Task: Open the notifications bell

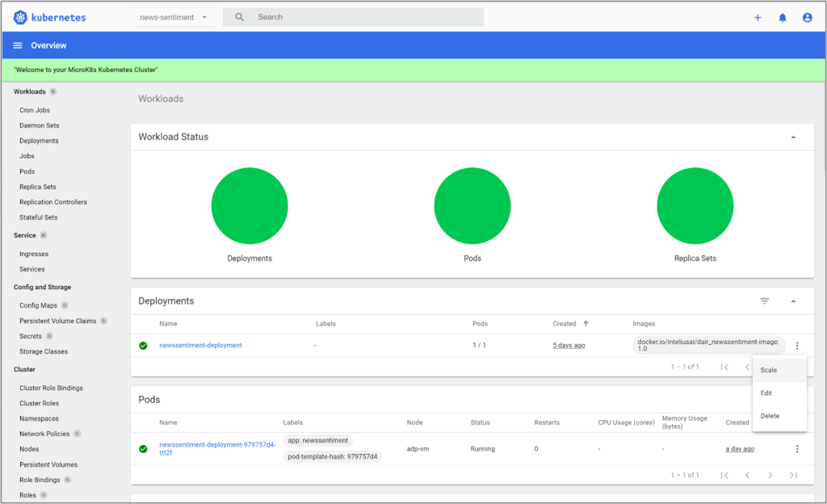Action: [x=783, y=18]
